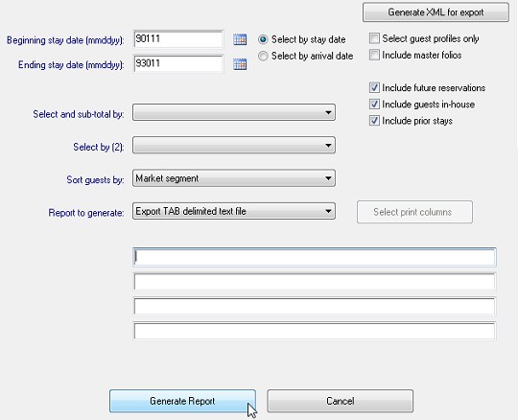Expand the Report to generate dropdown
This screenshot has height=420, width=518.
pos(234,211)
